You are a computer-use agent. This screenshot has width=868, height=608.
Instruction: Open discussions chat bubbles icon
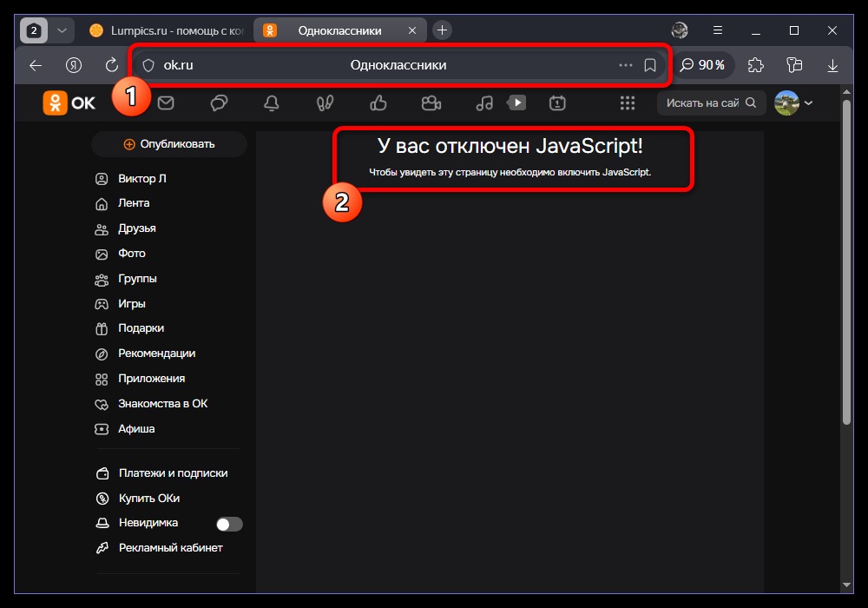click(219, 103)
